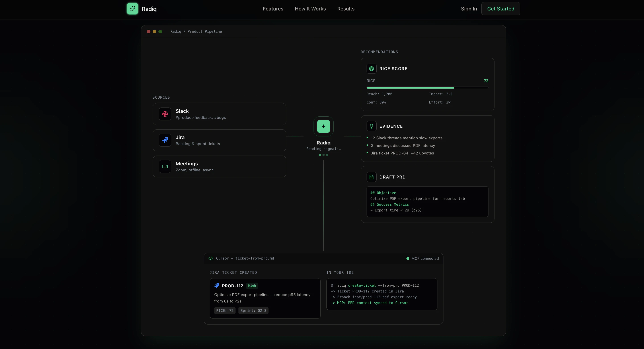This screenshot has height=349, width=644.
Task: Select the Slack source card
Action: coord(219,114)
